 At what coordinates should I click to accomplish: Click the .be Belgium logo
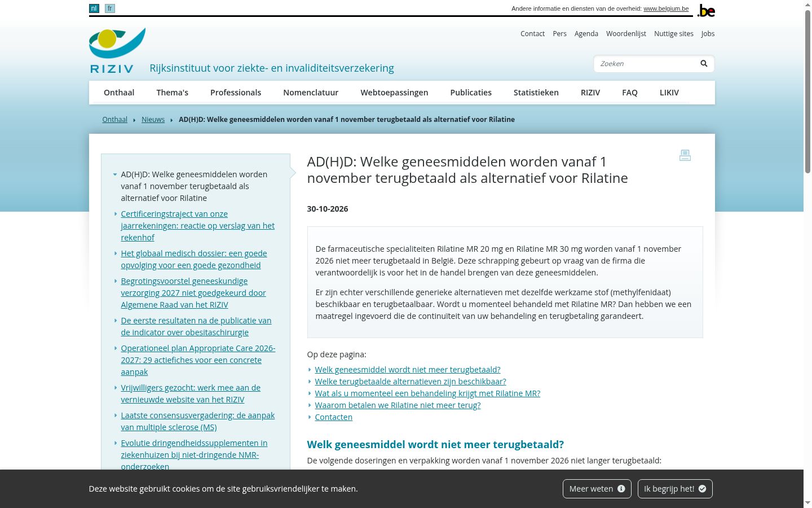coord(706,11)
